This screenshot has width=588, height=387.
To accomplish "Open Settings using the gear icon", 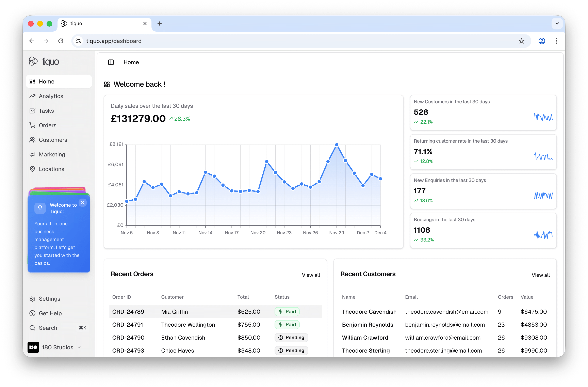I will pyautogui.click(x=32, y=299).
